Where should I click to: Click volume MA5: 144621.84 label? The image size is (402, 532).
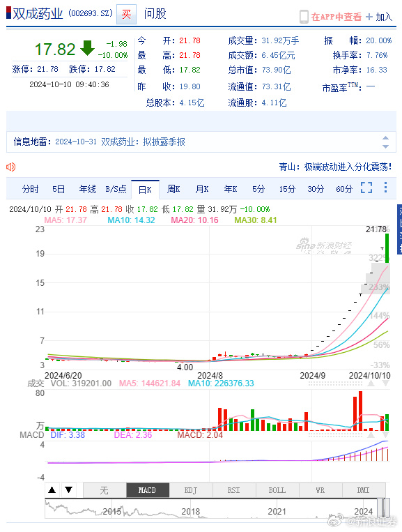[150, 383]
